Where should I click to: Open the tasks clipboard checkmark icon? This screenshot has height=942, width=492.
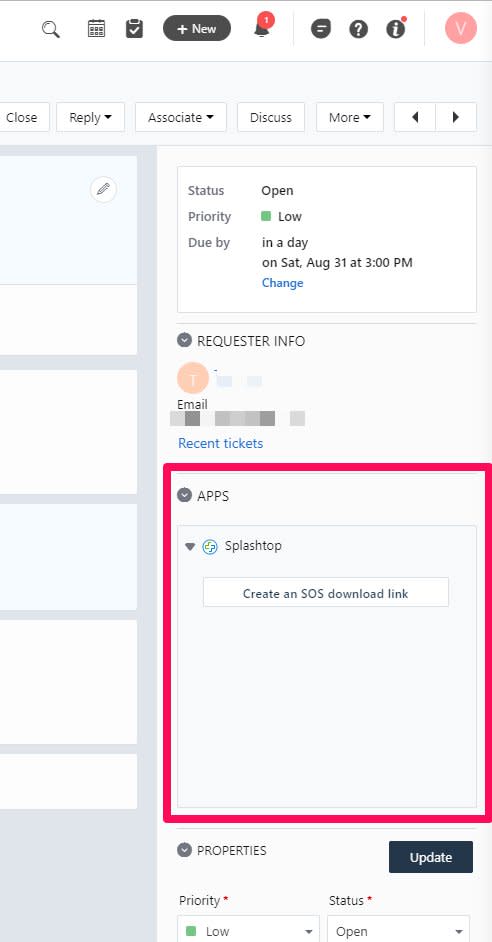tap(135, 28)
